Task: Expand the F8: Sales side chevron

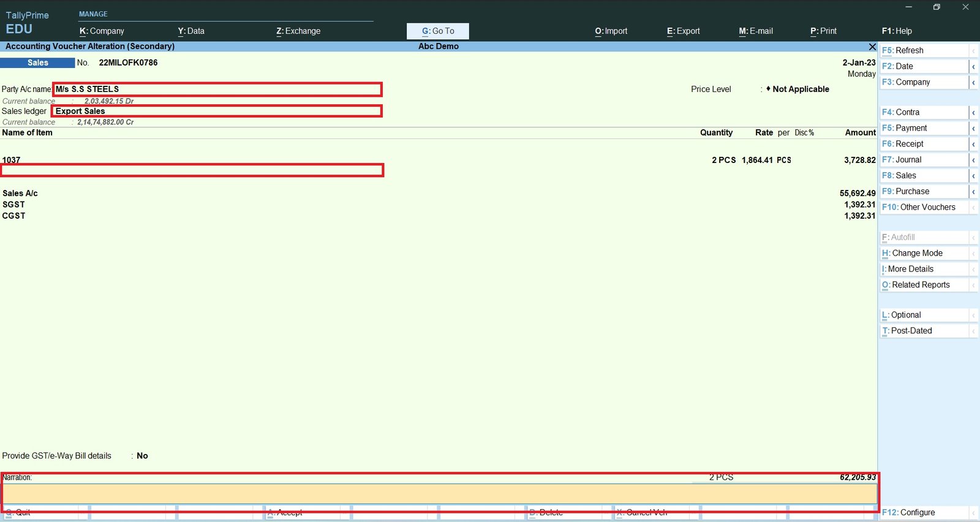Action: [973, 175]
